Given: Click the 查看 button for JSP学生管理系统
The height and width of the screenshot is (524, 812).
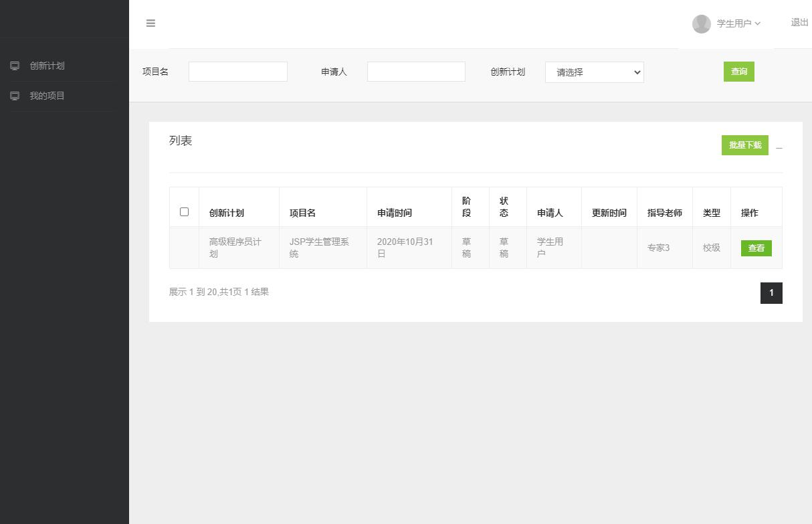Looking at the screenshot, I should click(x=756, y=248).
